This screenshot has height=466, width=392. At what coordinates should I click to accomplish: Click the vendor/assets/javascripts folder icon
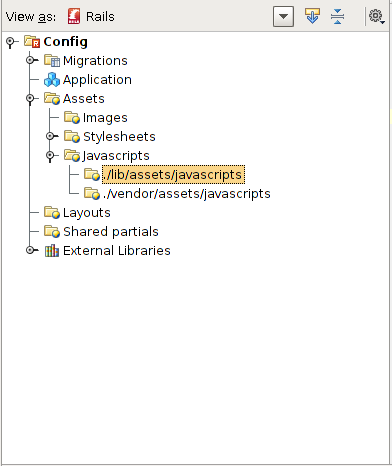[92, 194]
